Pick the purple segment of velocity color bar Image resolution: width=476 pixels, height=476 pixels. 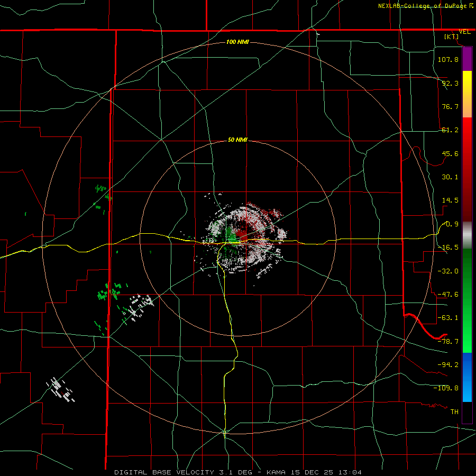(x=467, y=59)
